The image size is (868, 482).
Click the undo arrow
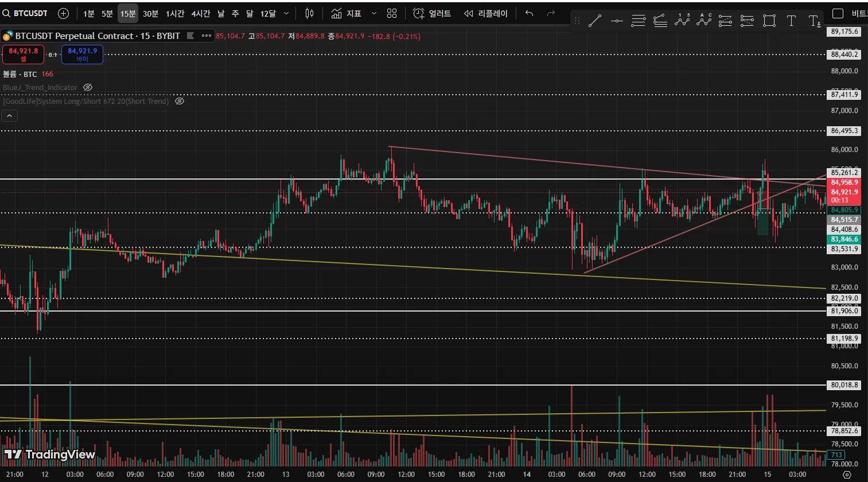pyautogui.click(x=530, y=13)
